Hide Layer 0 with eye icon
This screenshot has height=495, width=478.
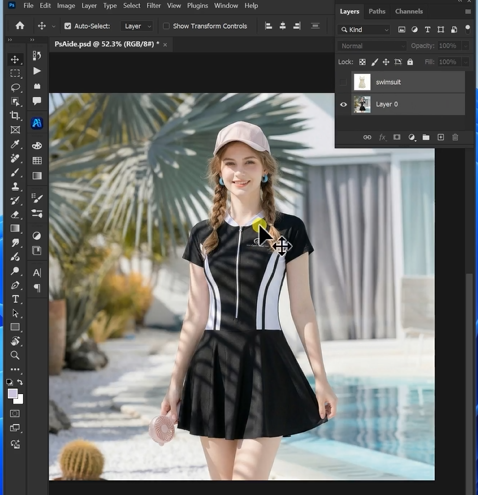pos(343,104)
